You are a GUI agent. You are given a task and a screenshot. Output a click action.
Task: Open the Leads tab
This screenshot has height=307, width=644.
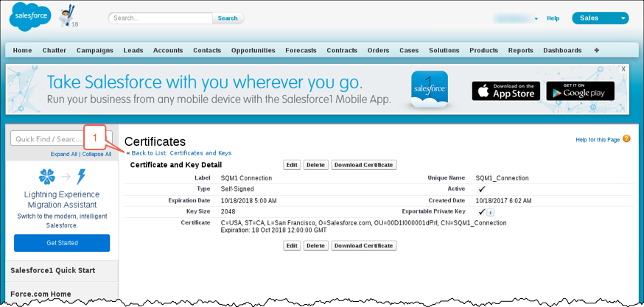point(133,50)
